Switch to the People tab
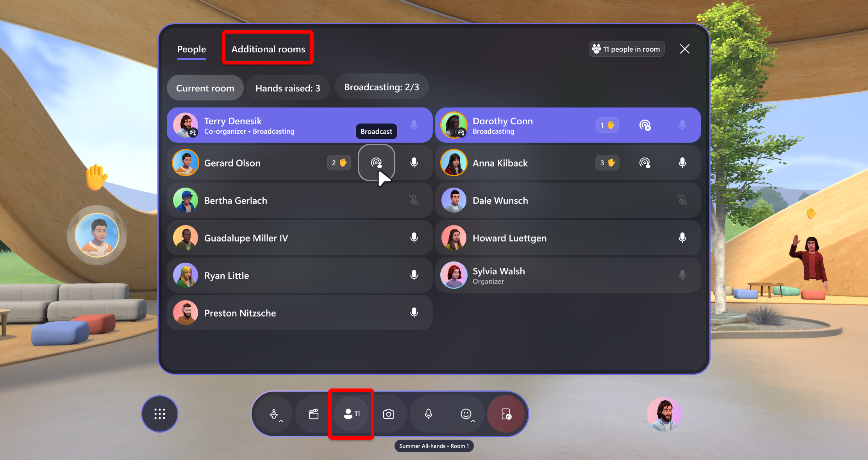Image resolution: width=868 pixels, height=460 pixels. coord(192,49)
